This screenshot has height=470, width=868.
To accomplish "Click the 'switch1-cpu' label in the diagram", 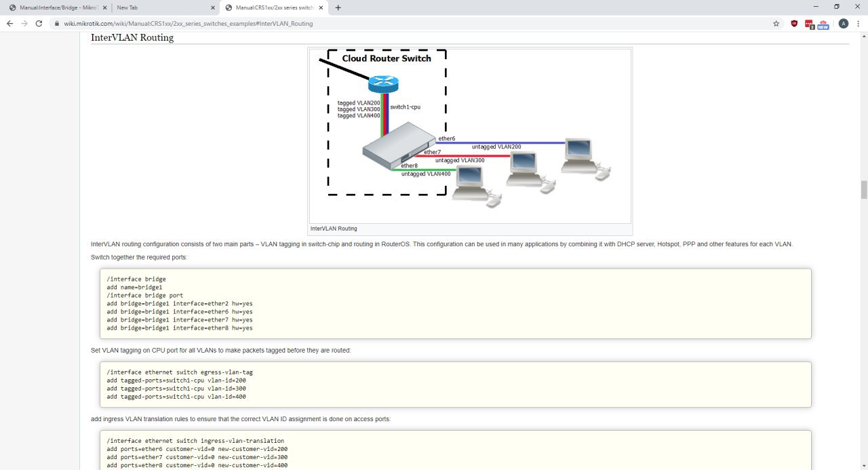I will 406,107.
